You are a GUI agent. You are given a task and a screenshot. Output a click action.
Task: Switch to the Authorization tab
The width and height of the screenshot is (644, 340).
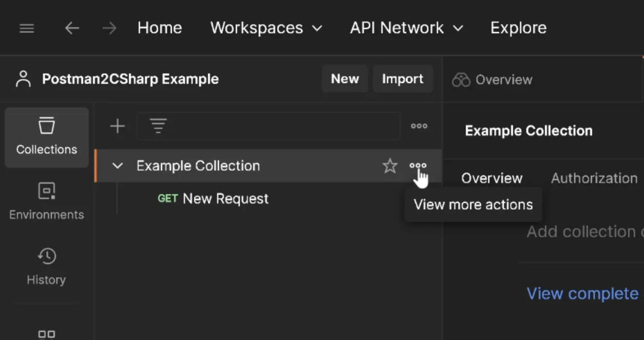click(594, 178)
